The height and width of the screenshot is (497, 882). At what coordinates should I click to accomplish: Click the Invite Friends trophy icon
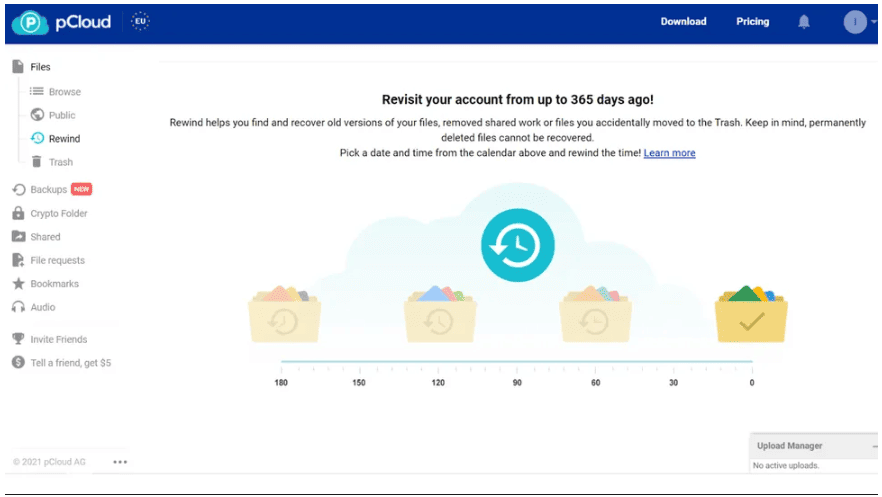click(x=19, y=338)
